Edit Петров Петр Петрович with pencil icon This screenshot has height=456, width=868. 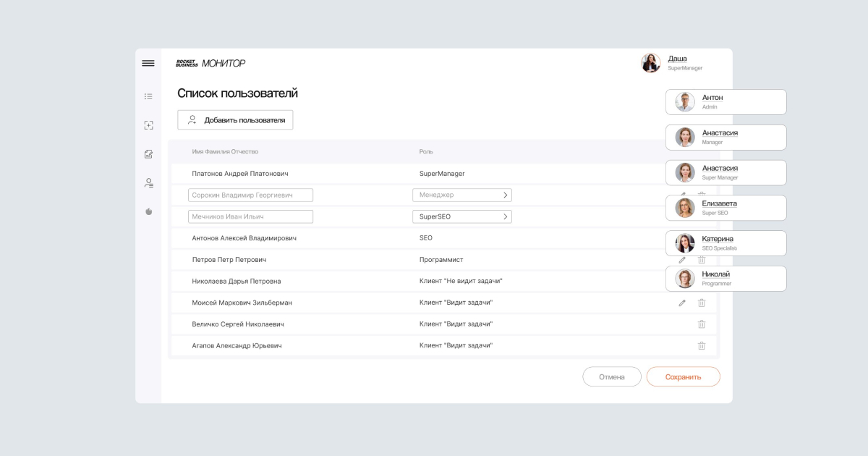pyautogui.click(x=682, y=260)
